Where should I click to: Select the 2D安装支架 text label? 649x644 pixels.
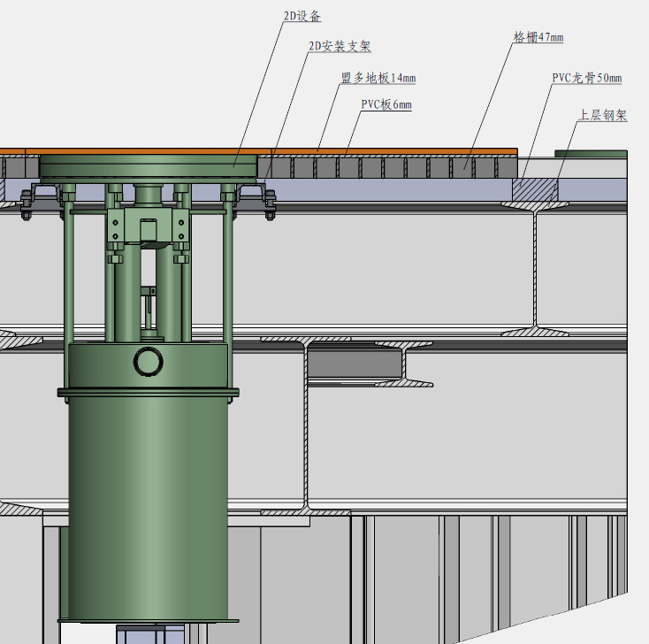(x=339, y=46)
